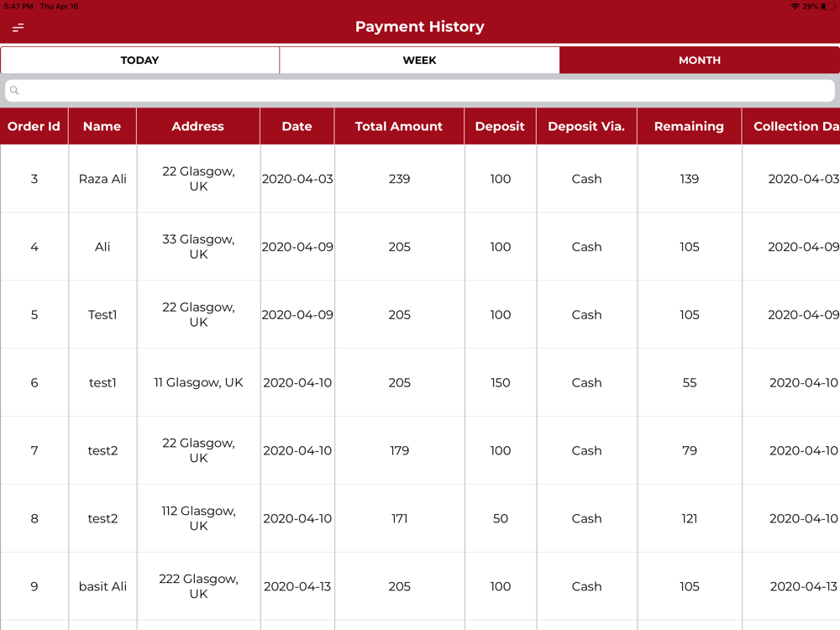Open the hamburger menu icon
Viewport: 840px width, 630px height.
(x=18, y=28)
